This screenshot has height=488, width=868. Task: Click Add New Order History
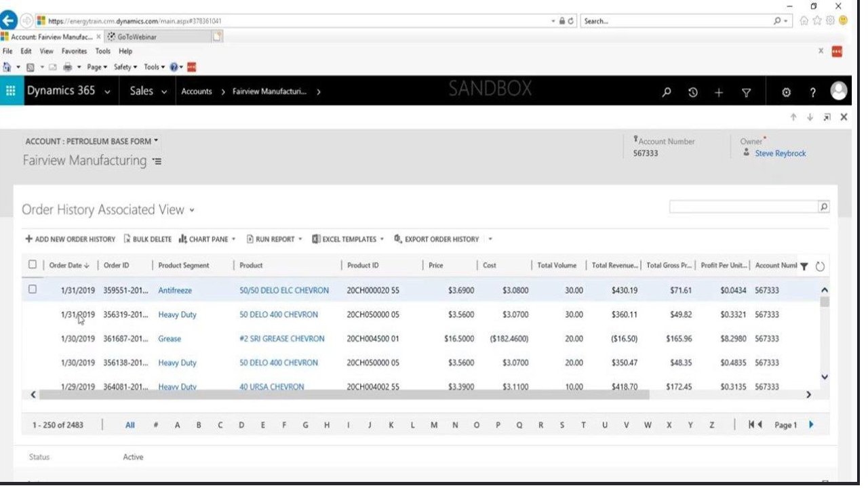click(x=71, y=239)
